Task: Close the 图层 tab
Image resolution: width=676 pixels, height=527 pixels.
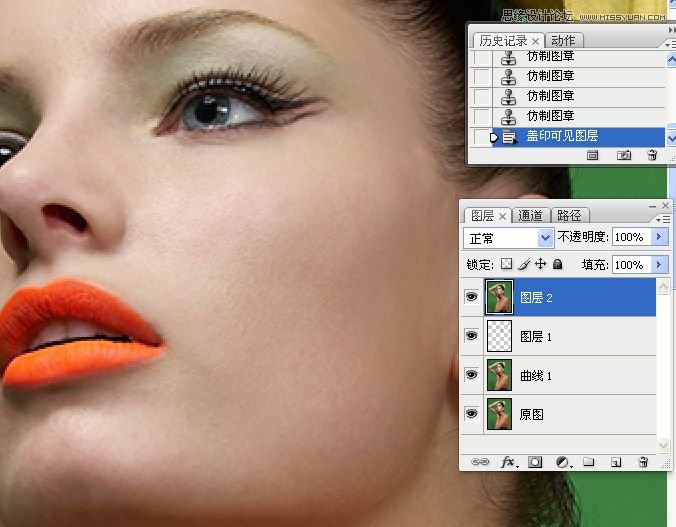Action: [503, 216]
